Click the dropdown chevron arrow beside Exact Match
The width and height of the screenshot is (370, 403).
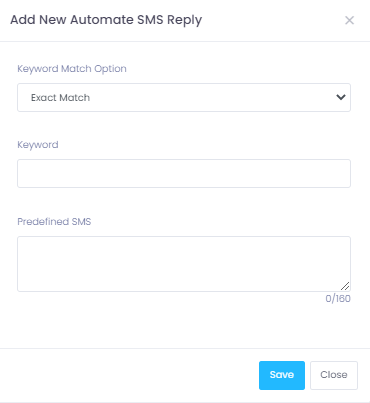pos(341,97)
